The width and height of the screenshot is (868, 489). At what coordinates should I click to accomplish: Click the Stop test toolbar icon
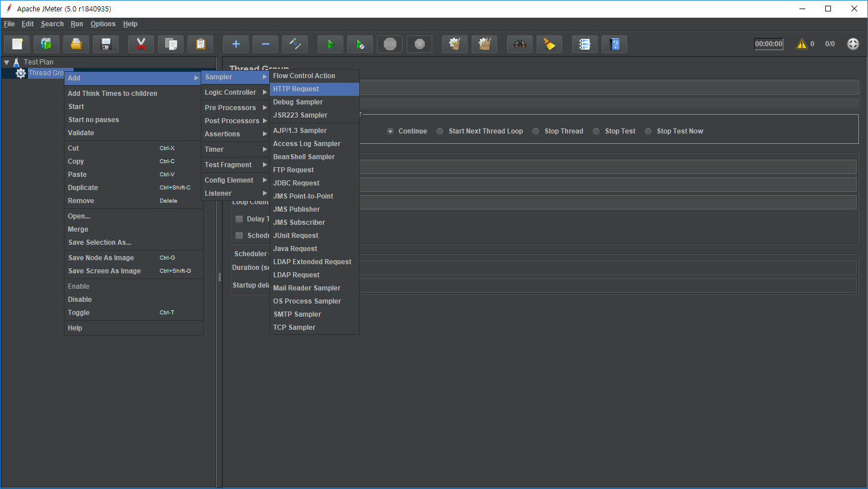[390, 44]
